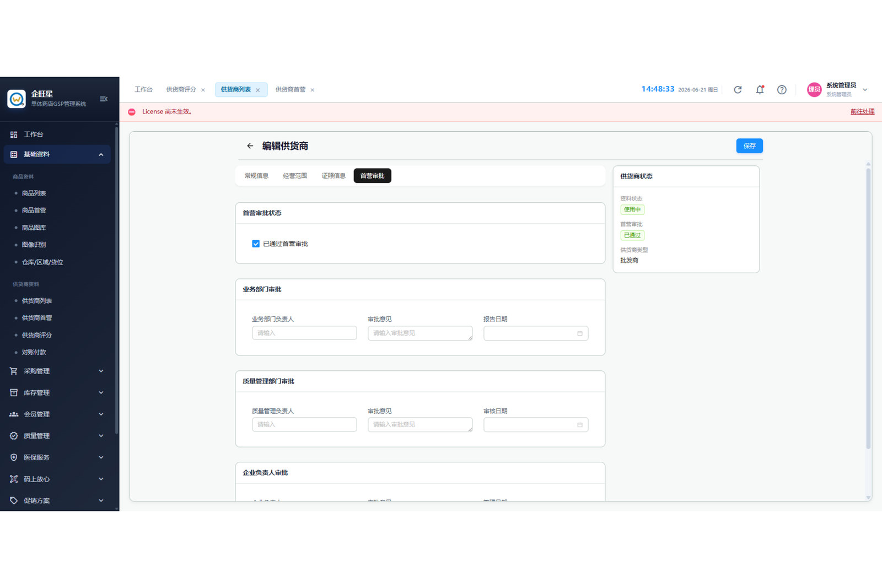
Task: Click the 企旺星 logo
Action: [x=17, y=99]
